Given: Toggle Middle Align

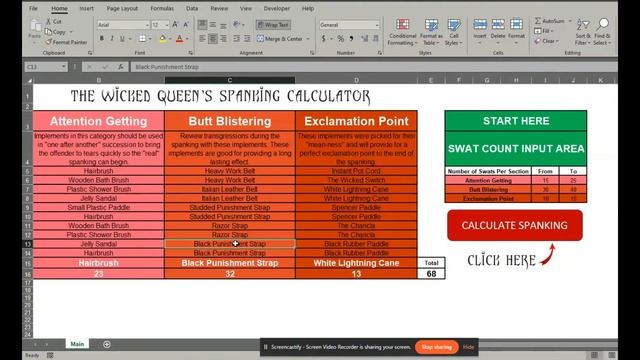Looking at the screenshot, I should 213,25.
